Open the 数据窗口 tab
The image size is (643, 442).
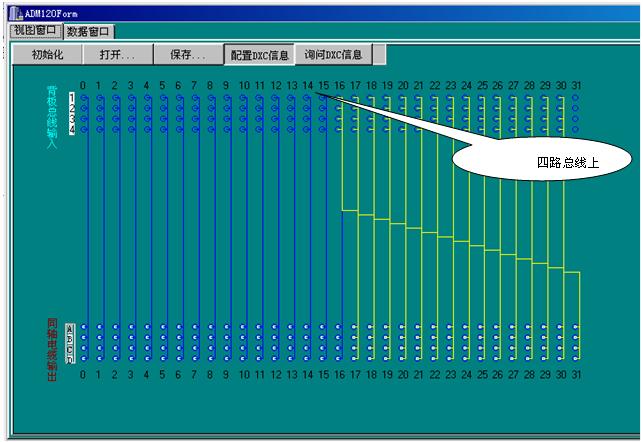90,31
